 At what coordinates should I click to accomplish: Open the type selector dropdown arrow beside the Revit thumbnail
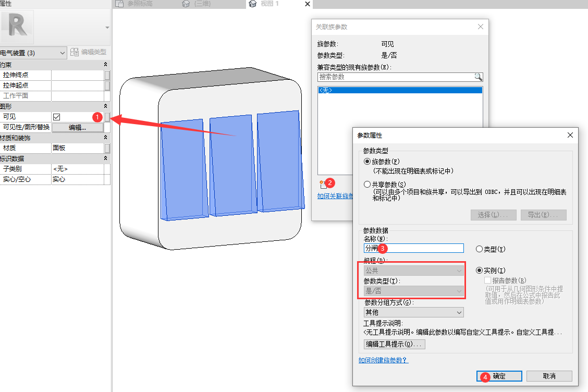107,28
